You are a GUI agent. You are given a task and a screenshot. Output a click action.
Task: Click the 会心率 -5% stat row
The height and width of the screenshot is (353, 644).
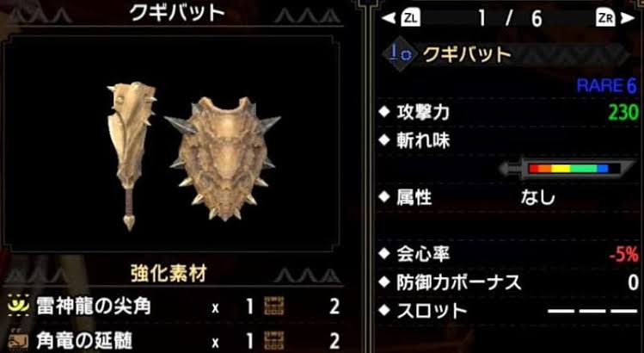[x=508, y=255]
